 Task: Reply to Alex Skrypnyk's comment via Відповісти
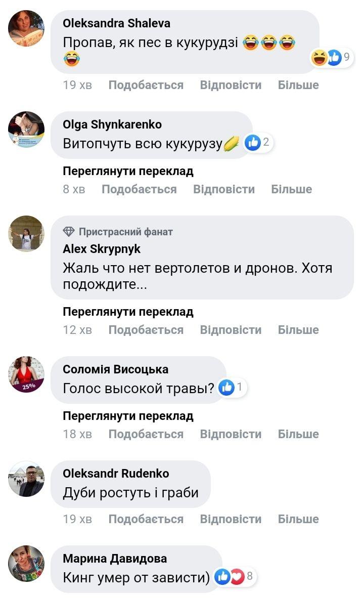pos(231,330)
